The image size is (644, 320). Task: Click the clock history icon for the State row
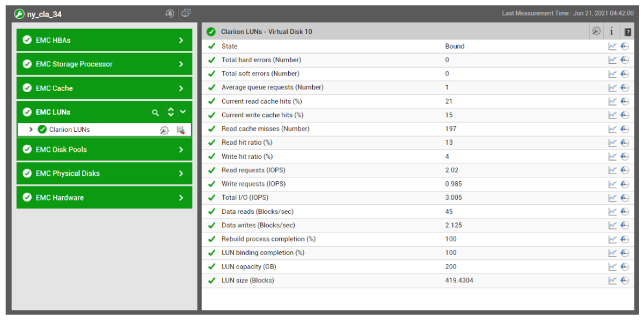click(624, 46)
